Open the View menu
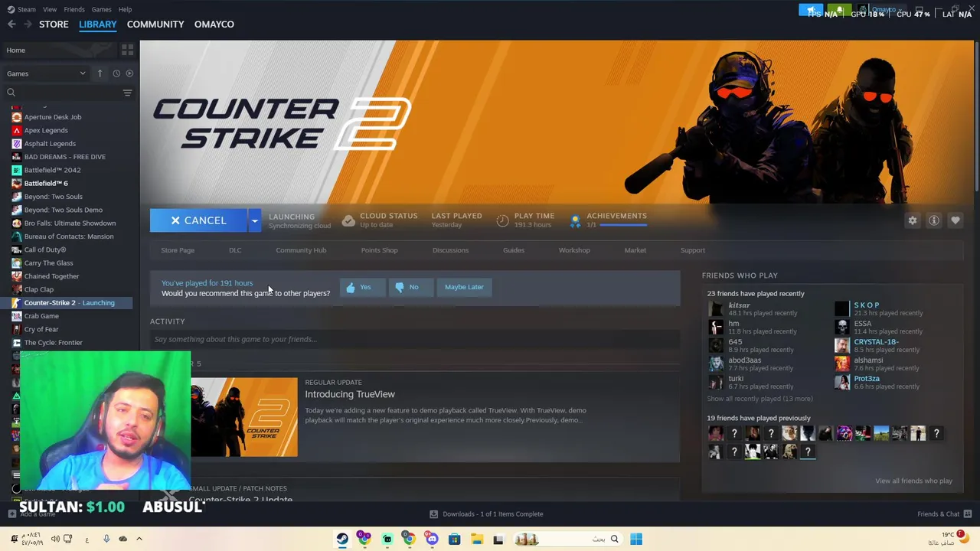The height and width of the screenshot is (551, 980). (50, 9)
